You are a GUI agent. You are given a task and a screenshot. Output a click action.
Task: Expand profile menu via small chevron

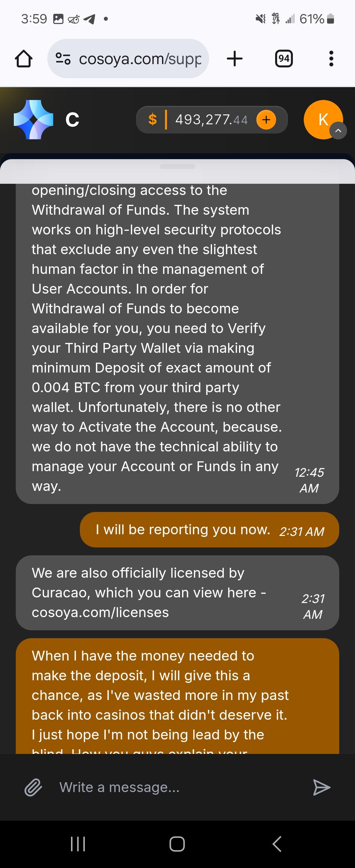tap(339, 131)
